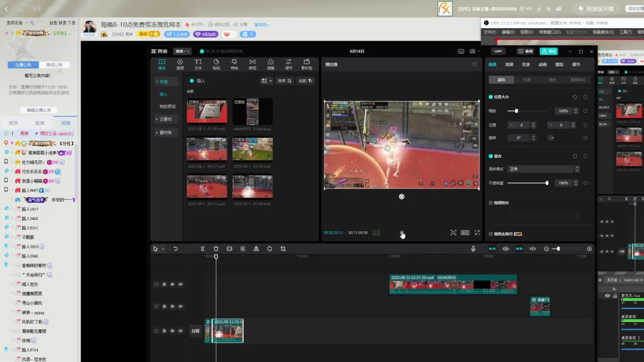Switch to the 调节 tab in the properties panel
Screen dimensions: 644x362
576,64
